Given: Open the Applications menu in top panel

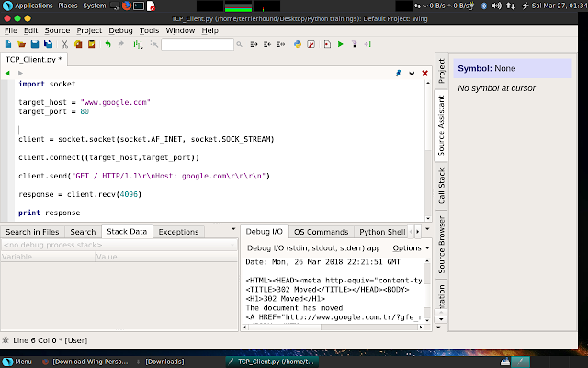Looking at the screenshot, I should pyautogui.click(x=28, y=6).
